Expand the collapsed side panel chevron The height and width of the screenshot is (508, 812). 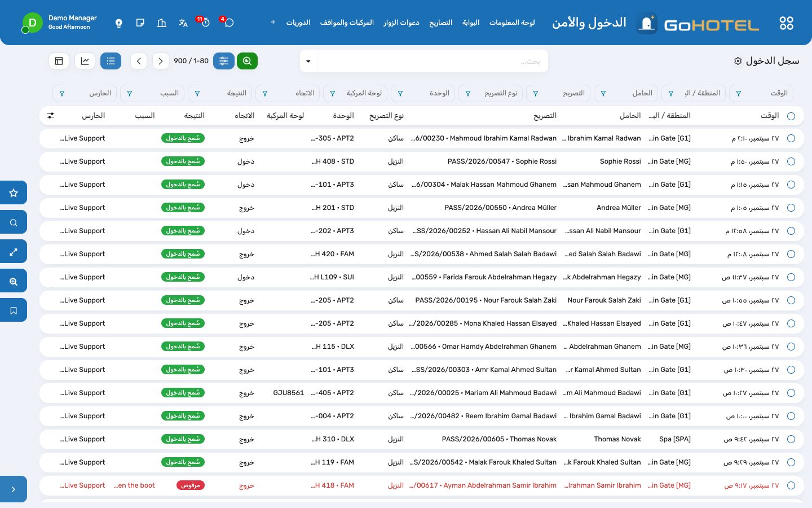(14, 489)
